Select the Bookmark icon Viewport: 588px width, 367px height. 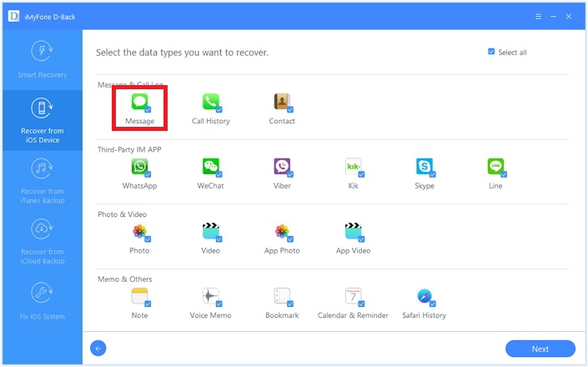point(282,296)
